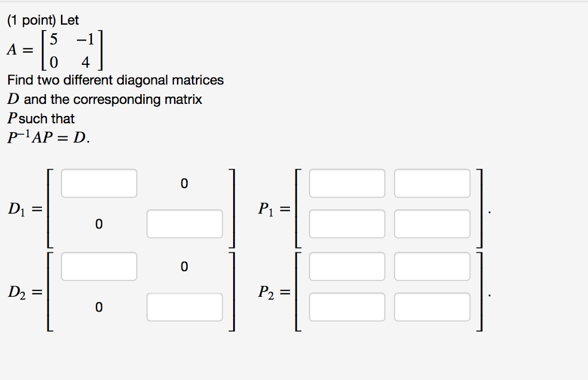
Task: Select the top-left input box of P1
Action: coord(347,183)
